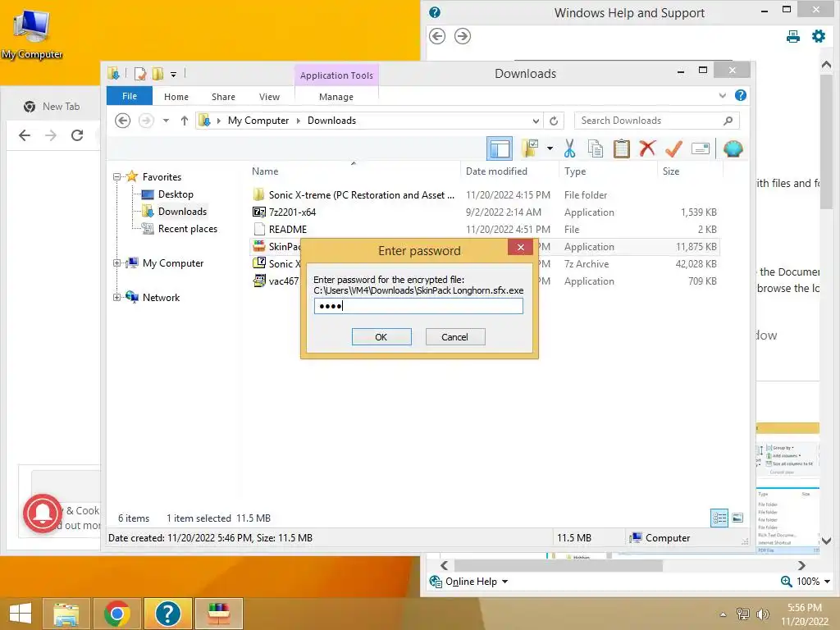The width and height of the screenshot is (840, 630).
Task: Click the Cut scissors icon
Action: point(569,148)
